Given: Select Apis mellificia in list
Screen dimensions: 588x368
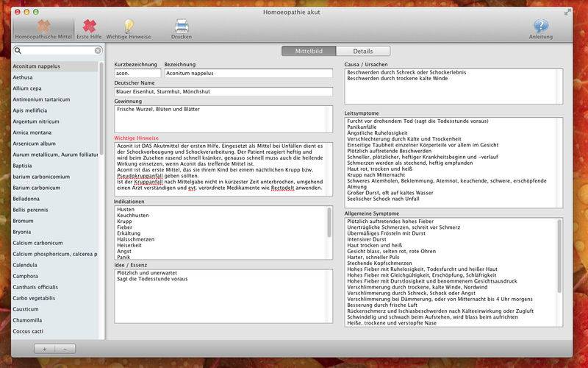Looking at the screenshot, I should click(55, 111).
